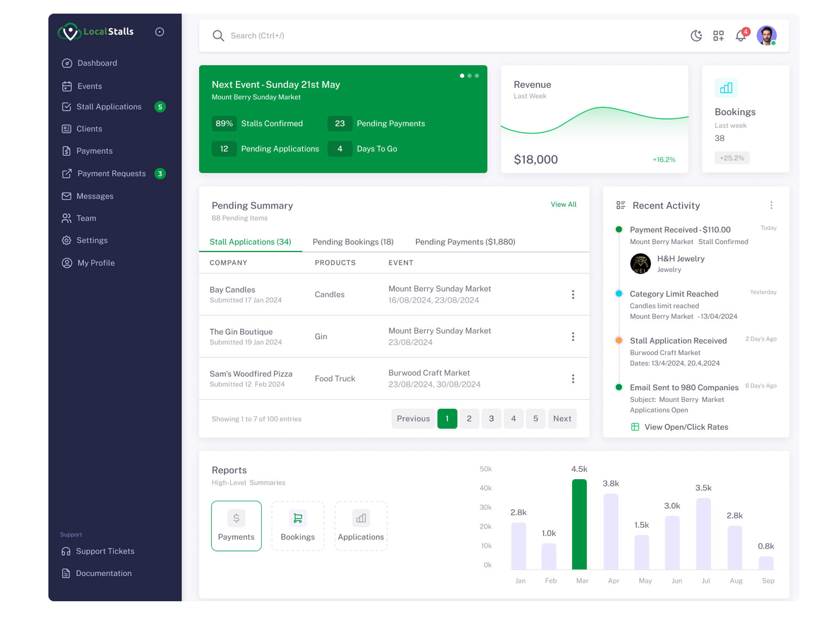The image size is (840, 636).
Task: Click the search magnifier icon
Action: click(218, 36)
